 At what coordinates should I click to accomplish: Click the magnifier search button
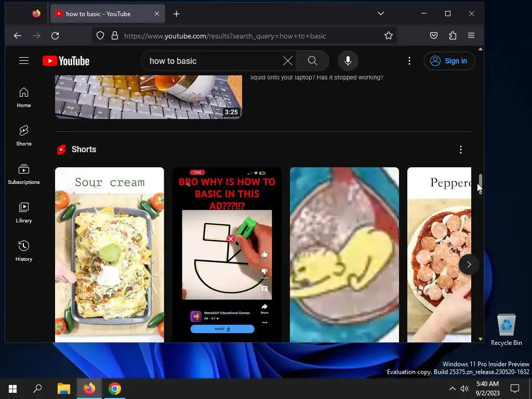click(312, 61)
